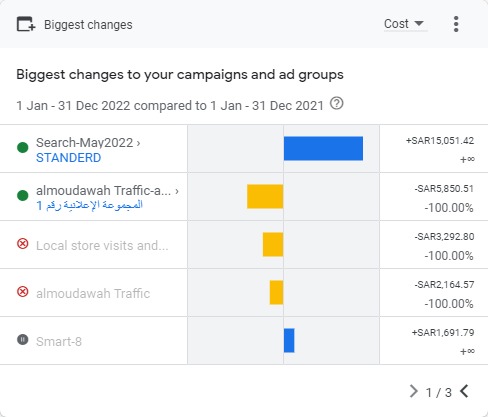488x417 pixels.
Task: Open the almoudawah Traffic-a... campaign
Action: 103,191
